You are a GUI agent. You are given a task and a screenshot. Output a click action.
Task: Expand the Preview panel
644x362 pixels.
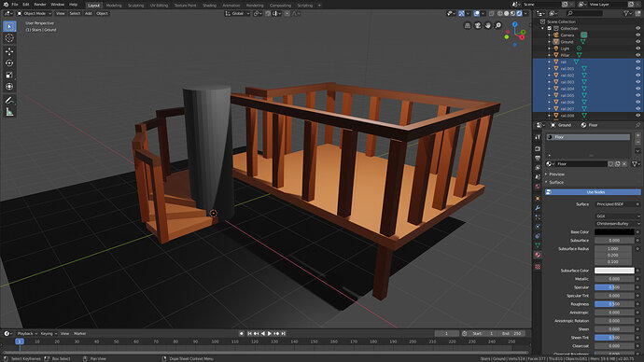[x=556, y=174]
